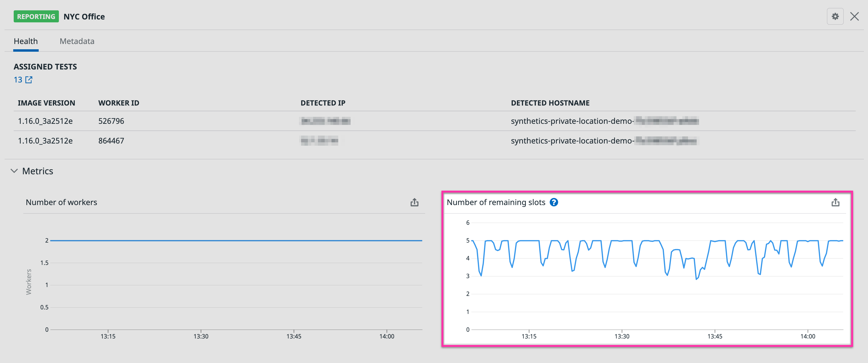Screen dimensions: 868x363
Task: Select worker ID 864467 row
Action: (111, 141)
